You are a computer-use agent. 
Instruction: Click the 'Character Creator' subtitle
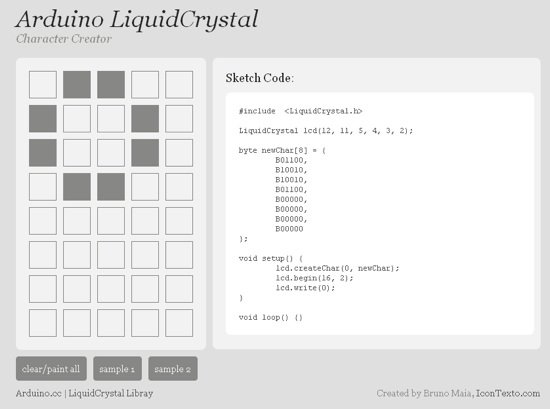pos(64,39)
